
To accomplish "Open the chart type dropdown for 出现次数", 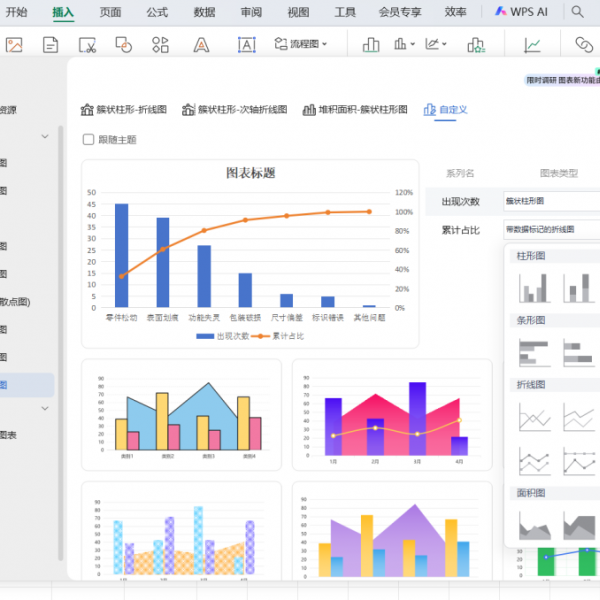I will (551, 201).
